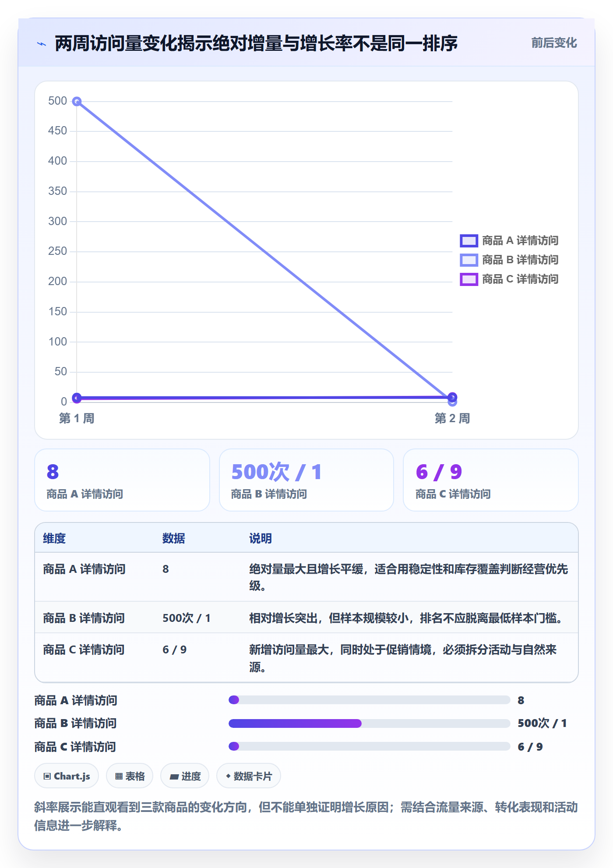Viewport: 613px width, 868px height.
Task: Click the 商品 C 详情访问 legend label
Action: pyautogui.click(x=520, y=279)
